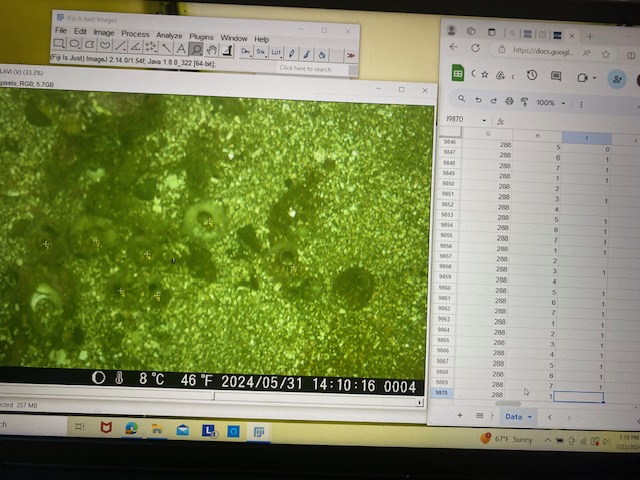
Task: Open the 100% zoom dropdown in Sheets
Action: [551, 103]
